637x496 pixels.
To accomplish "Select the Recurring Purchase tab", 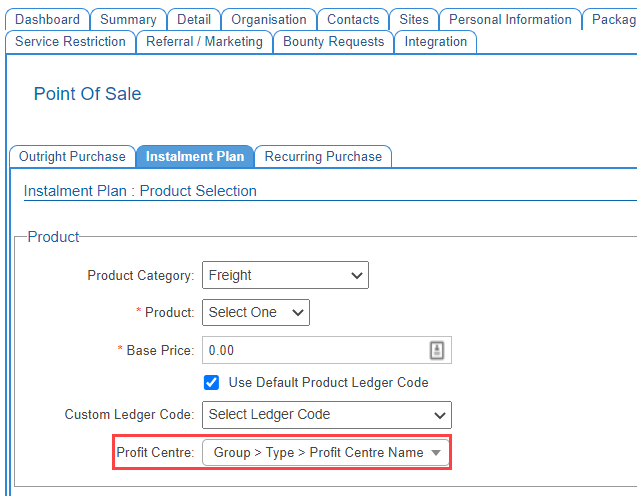I will (x=323, y=157).
